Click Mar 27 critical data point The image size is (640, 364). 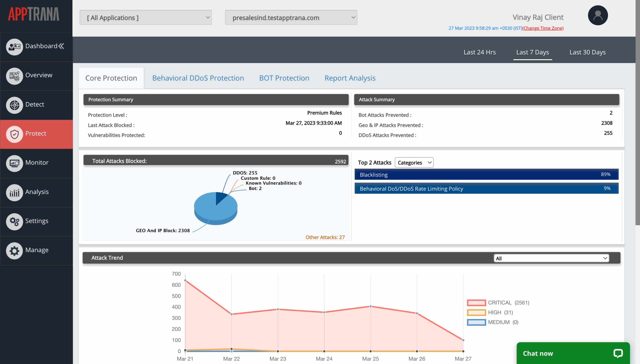(x=463, y=340)
